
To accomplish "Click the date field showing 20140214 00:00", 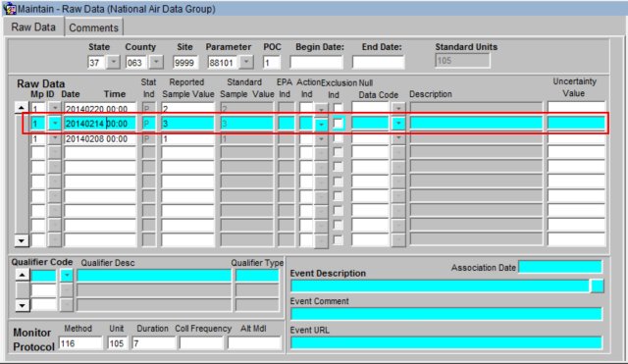I will pyautogui.click(x=100, y=124).
